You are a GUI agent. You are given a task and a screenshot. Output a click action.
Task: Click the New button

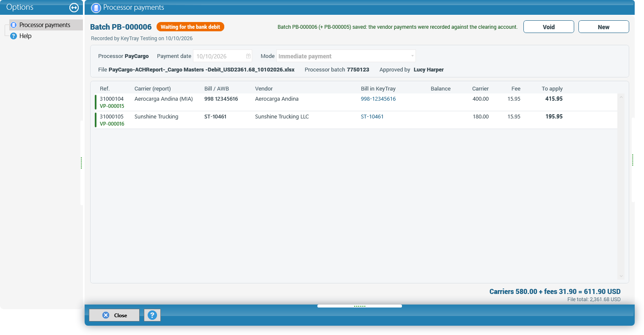[x=604, y=27]
